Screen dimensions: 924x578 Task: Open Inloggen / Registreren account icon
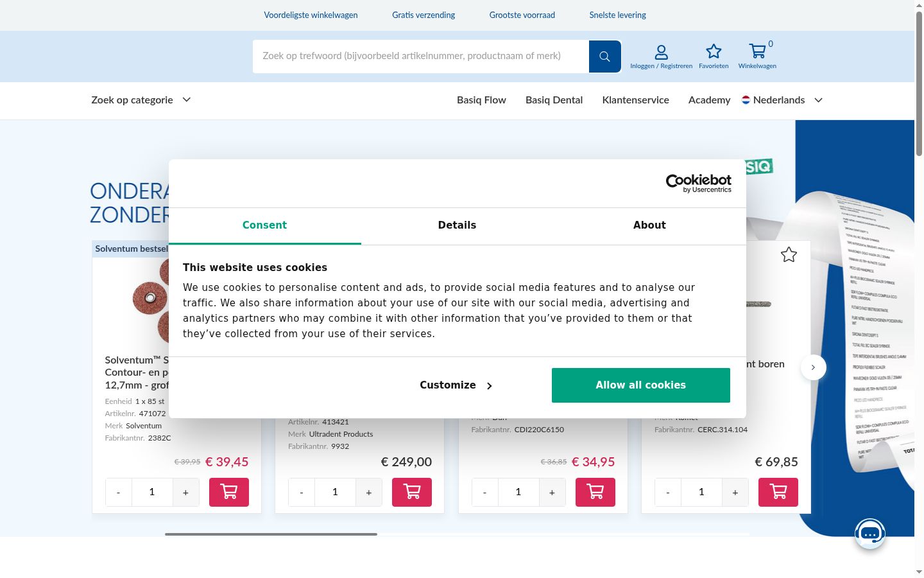[661, 57]
